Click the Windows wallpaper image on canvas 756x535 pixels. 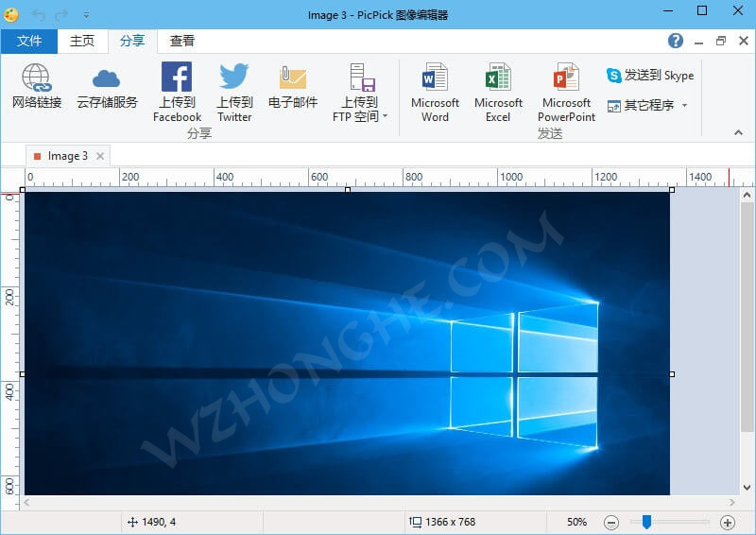coord(347,343)
